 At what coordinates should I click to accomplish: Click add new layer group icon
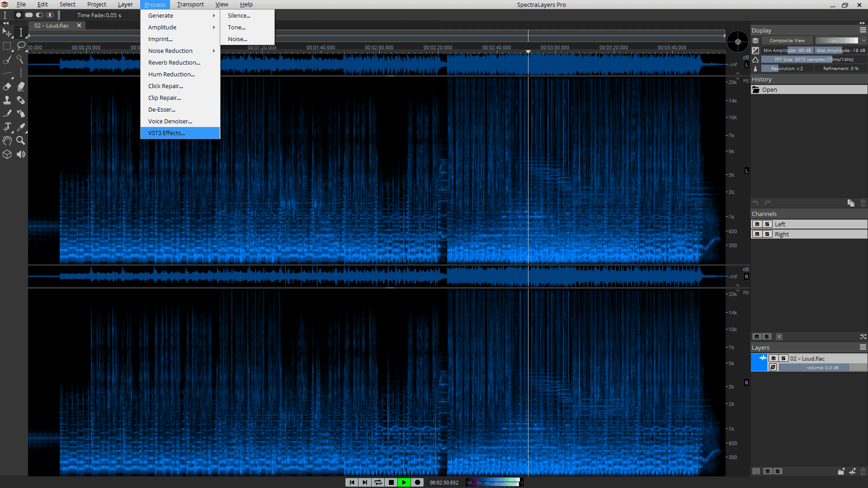coord(841,471)
